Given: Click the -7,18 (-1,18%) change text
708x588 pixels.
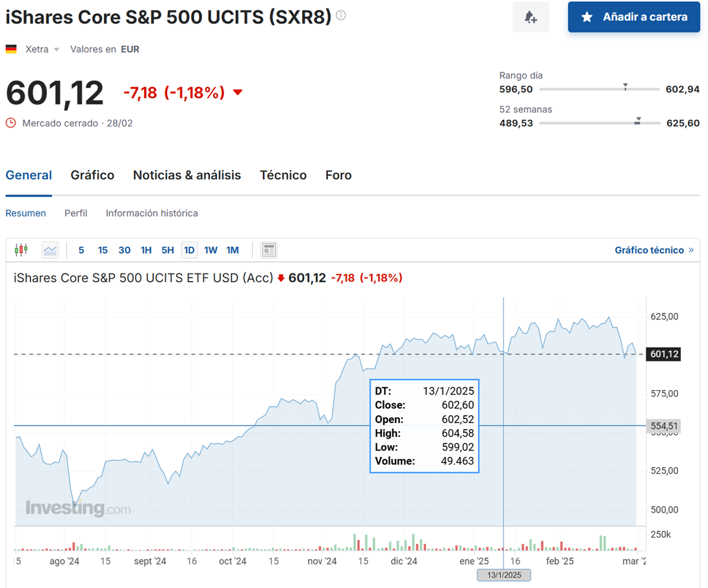Looking at the screenshot, I should coord(174,93).
